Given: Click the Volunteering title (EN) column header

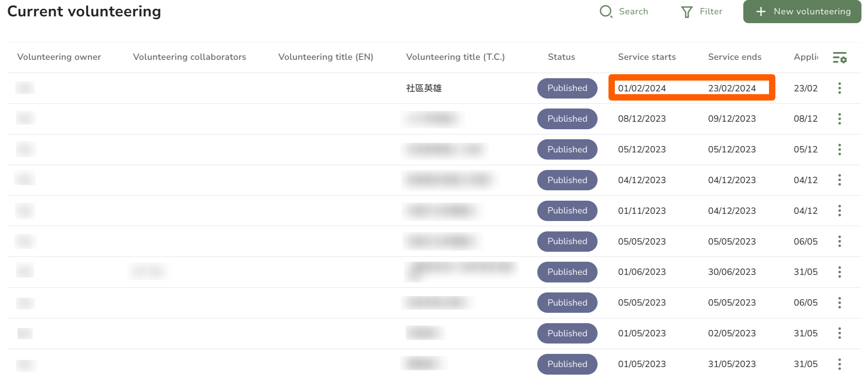Looking at the screenshot, I should tap(325, 57).
